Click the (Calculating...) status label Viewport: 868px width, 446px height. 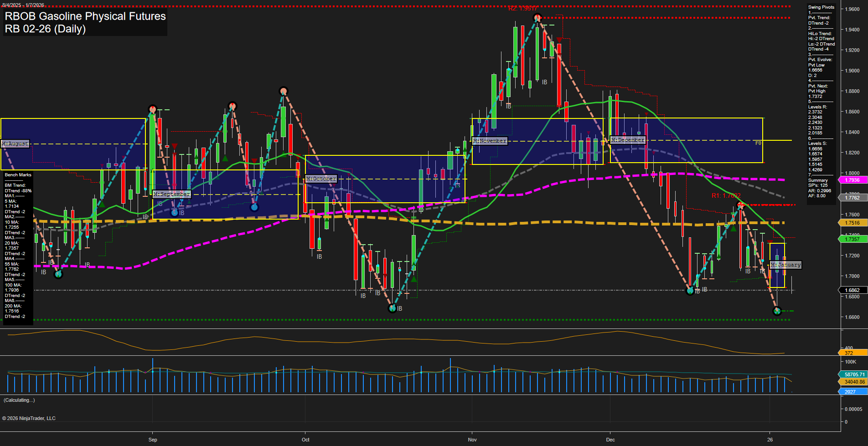click(x=18, y=400)
